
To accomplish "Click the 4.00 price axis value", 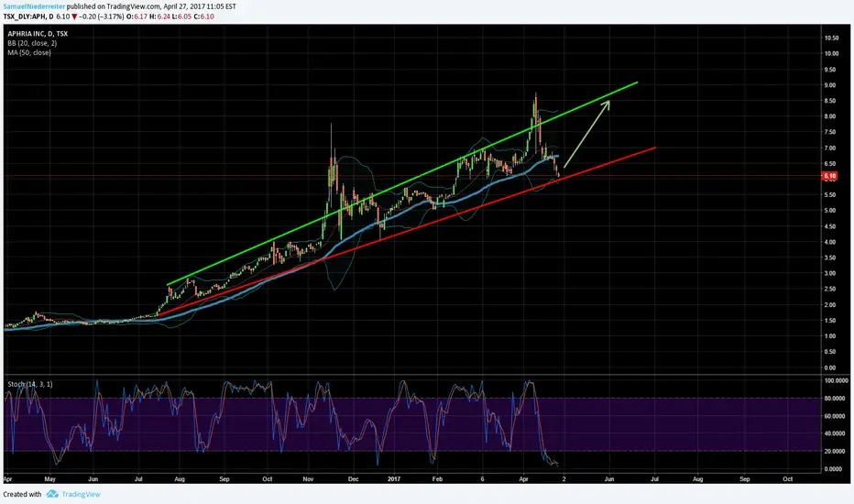I will point(831,242).
